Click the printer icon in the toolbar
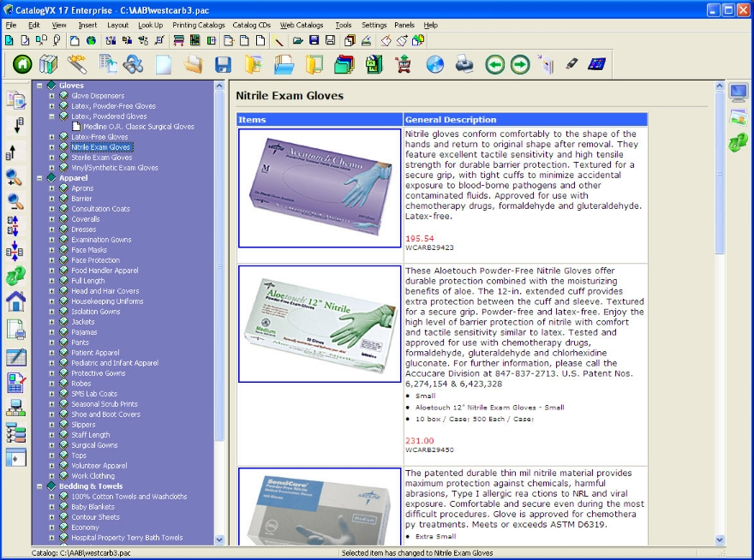Image resolution: width=754 pixels, height=560 pixels. (464, 64)
